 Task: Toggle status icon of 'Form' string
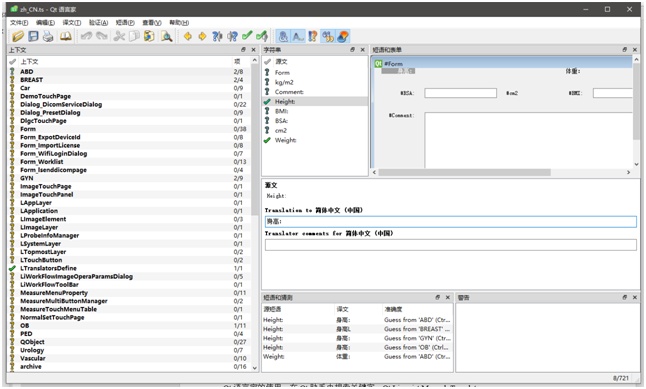pos(267,72)
